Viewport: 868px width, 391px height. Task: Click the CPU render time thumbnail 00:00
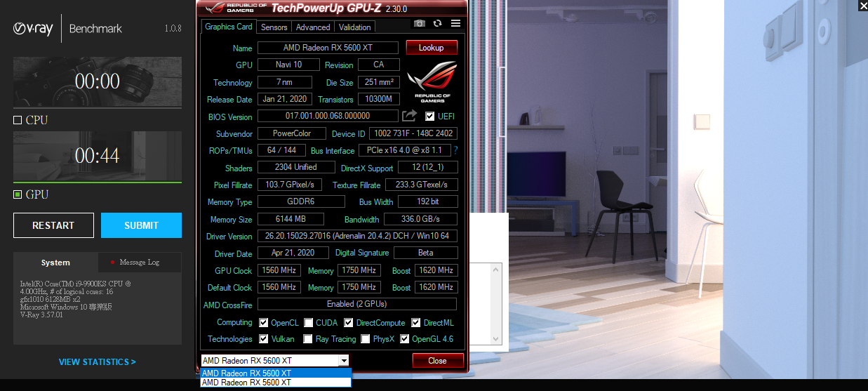pos(98,82)
